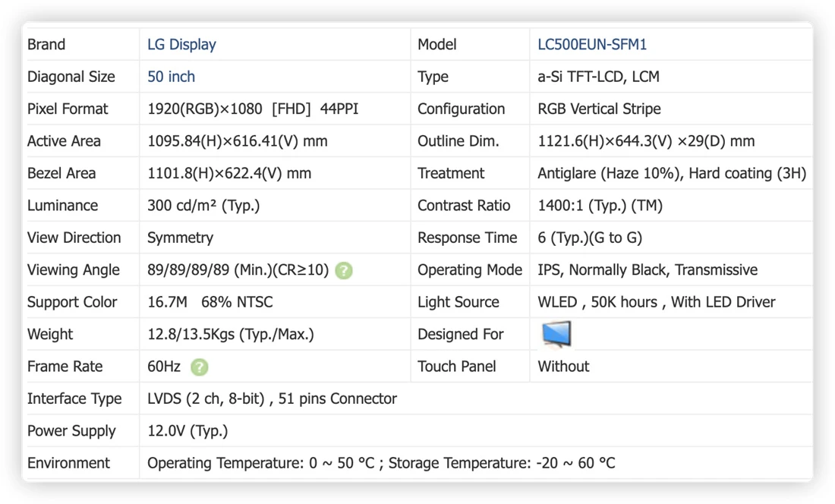
Task: Click the Support Color 68% NTSC text
Action: [x=237, y=302]
